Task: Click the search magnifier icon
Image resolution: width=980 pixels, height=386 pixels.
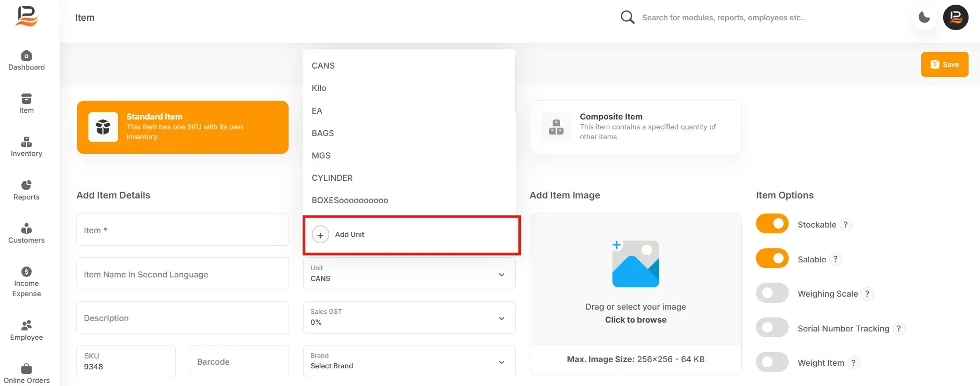Action: tap(628, 17)
